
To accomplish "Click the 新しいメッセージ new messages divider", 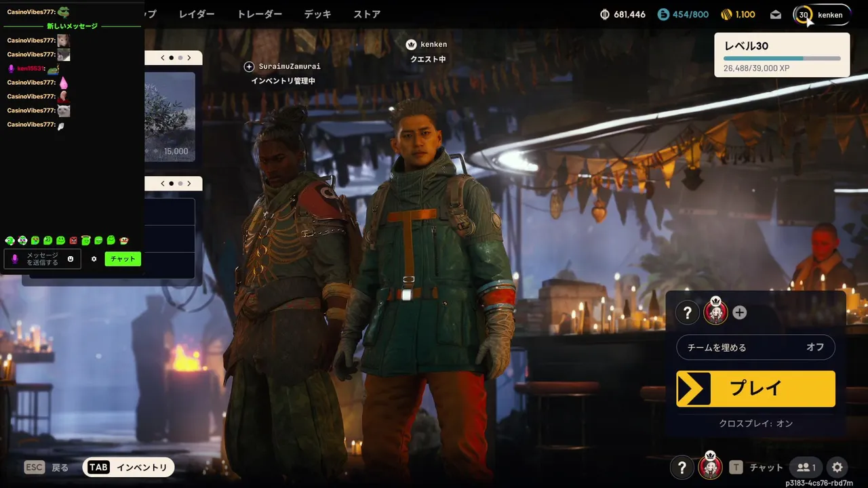I will pyautogui.click(x=72, y=26).
